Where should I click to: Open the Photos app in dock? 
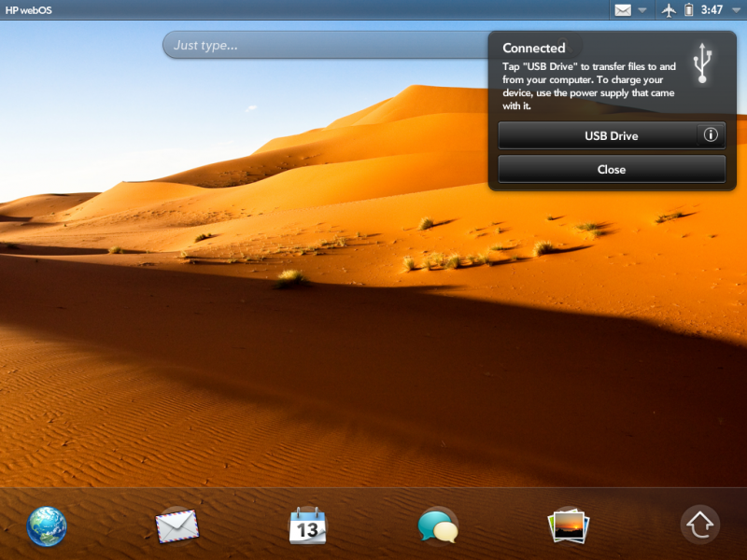(x=569, y=525)
